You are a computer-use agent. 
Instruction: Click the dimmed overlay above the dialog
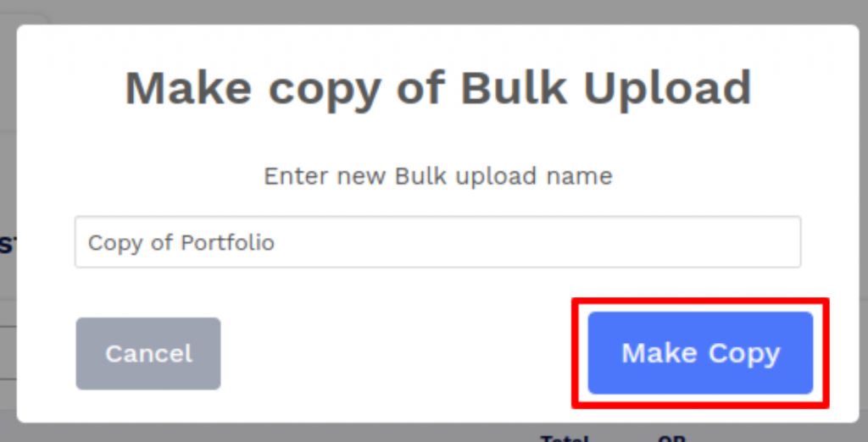click(x=434, y=11)
